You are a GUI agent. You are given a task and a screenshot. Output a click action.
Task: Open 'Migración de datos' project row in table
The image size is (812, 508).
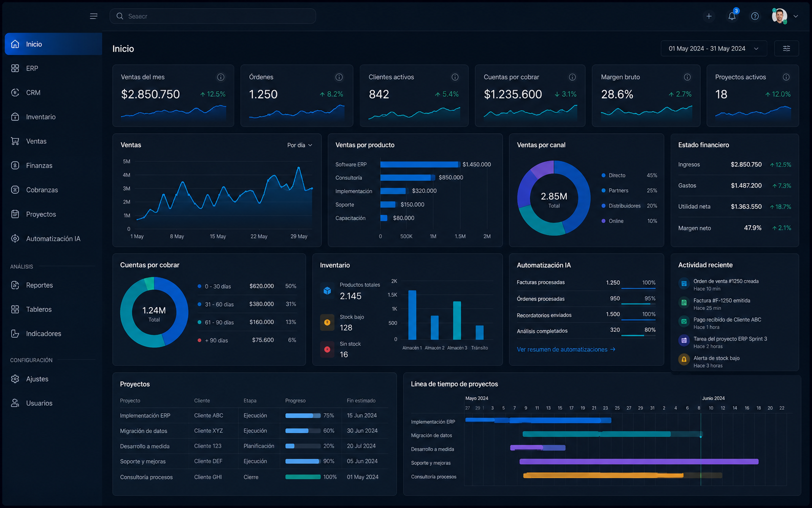253,431
